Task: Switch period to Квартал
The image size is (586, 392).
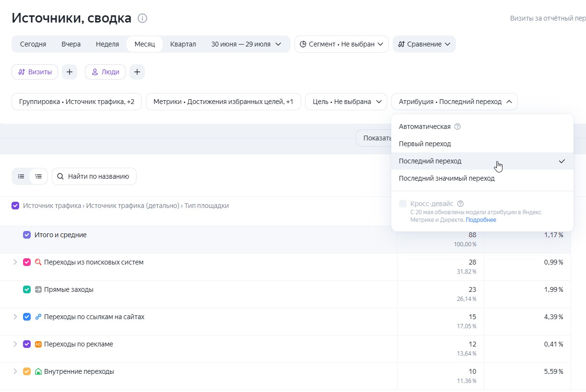Action: (183, 44)
